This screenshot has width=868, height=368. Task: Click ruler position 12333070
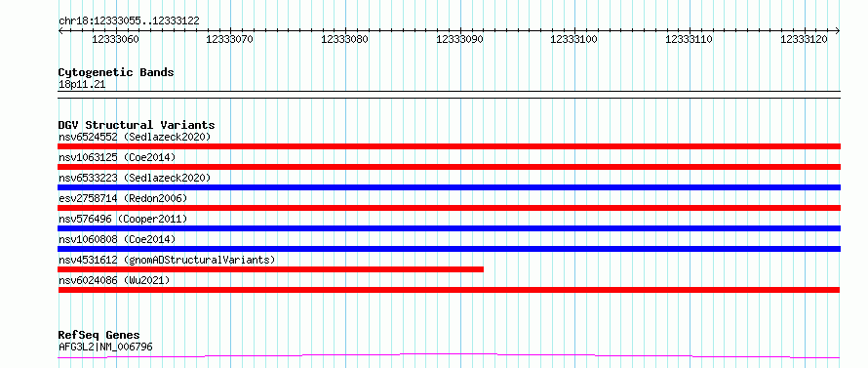point(230,39)
